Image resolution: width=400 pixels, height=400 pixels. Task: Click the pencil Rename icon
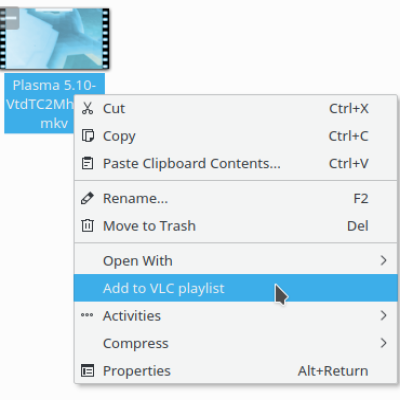point(87,198)
